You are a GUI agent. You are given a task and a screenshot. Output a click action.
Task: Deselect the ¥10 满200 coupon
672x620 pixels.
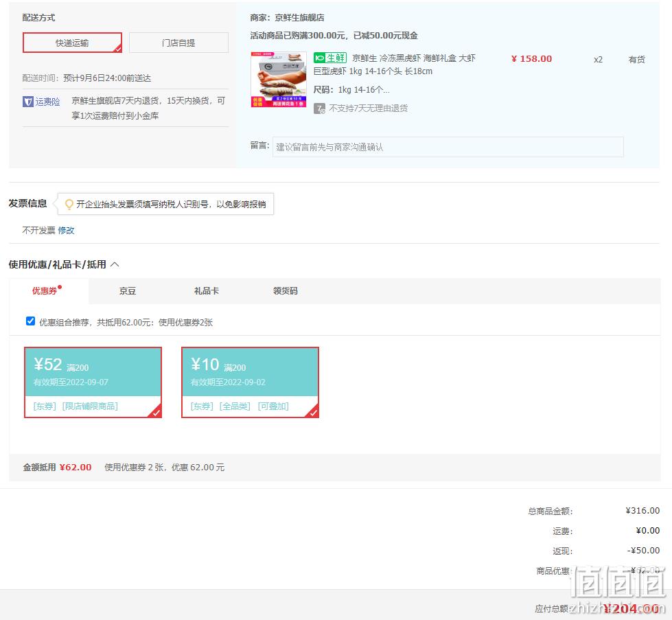(251, 382)
